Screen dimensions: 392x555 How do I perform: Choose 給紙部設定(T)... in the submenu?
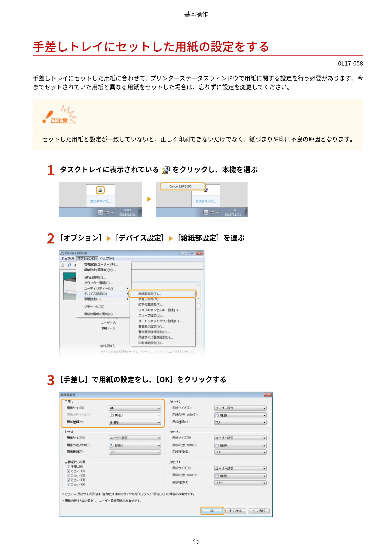pos(162,294)
